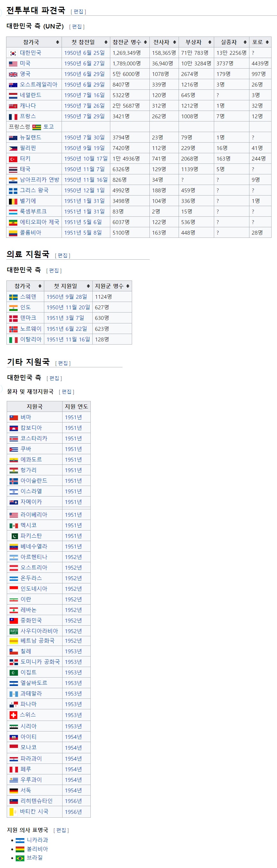Click the Netherlands flag beside 네덜란드
Screen dimensions: 277x868
click(x=13, y=96)
